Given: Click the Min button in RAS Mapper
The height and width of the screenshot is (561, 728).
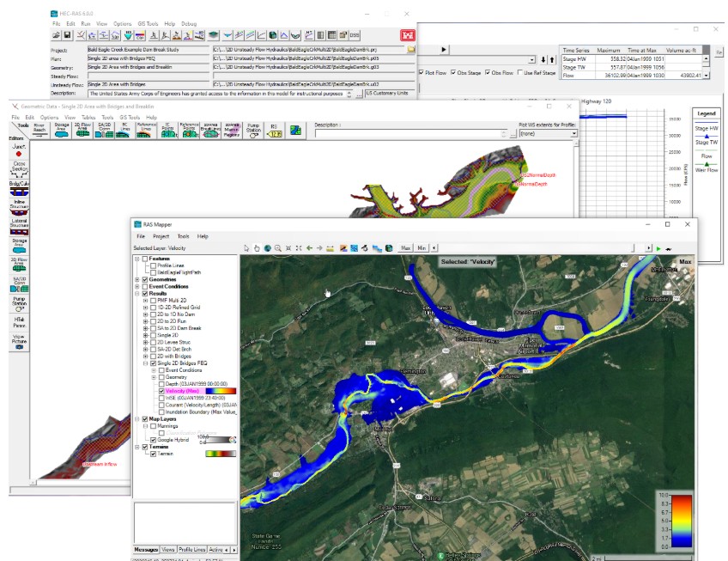Looking at the screenshot, I should [x=421, y=247].
